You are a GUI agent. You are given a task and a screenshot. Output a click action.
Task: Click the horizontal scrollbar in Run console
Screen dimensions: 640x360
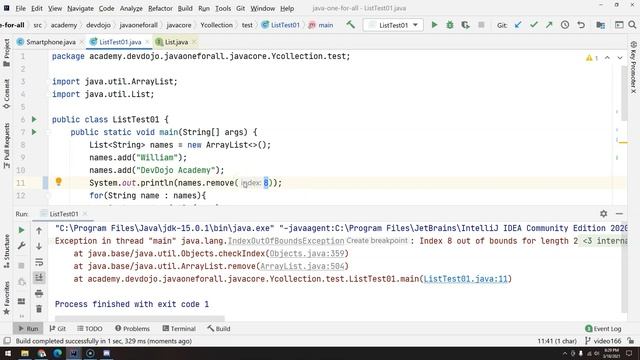(x=140, y=318)
